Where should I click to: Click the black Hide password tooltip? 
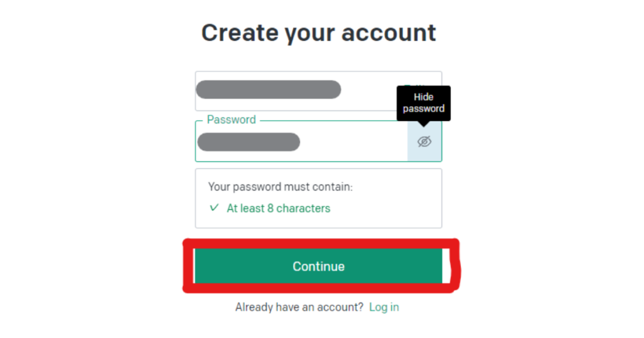pyautogui.click(x=423, y=103)
